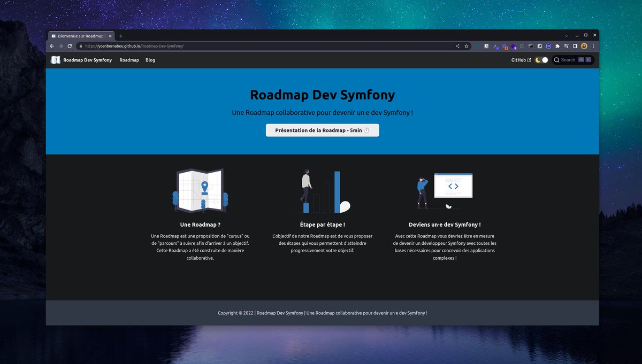Select the Roadmap navbar item
The height and width of the screenshot is (364, 642).
[129, 60]
